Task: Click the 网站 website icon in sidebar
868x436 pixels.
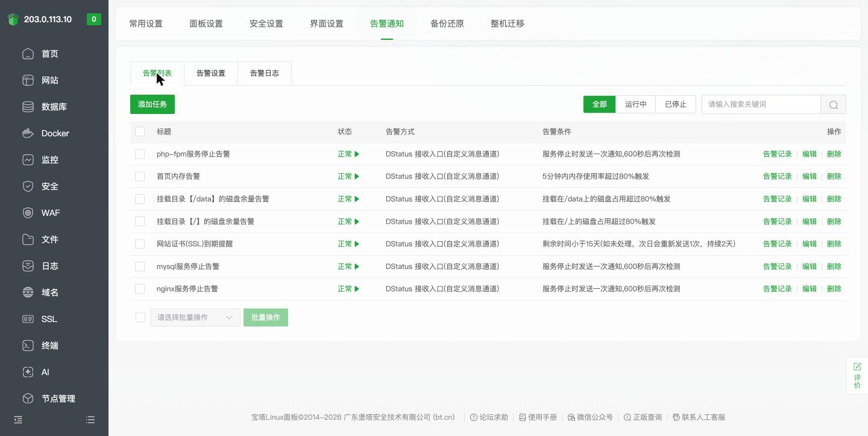Action: point(28,80)
